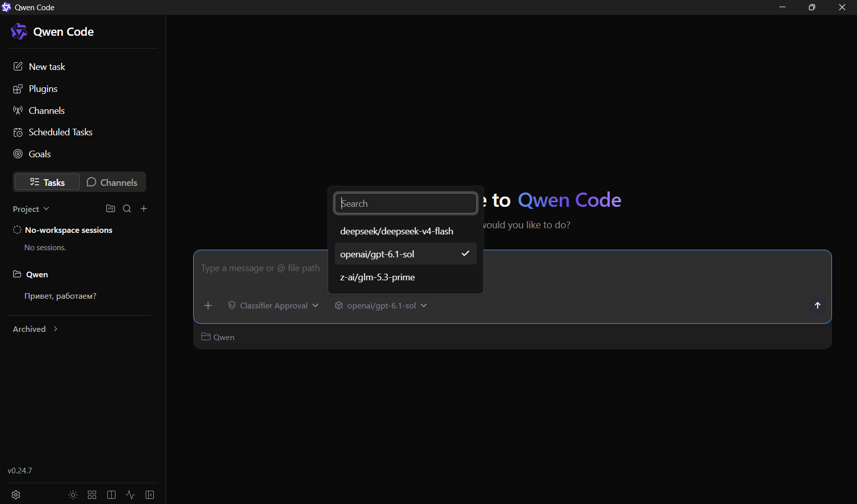Collapse the Qwen project folder
The image size is (857, 504).
30,275
